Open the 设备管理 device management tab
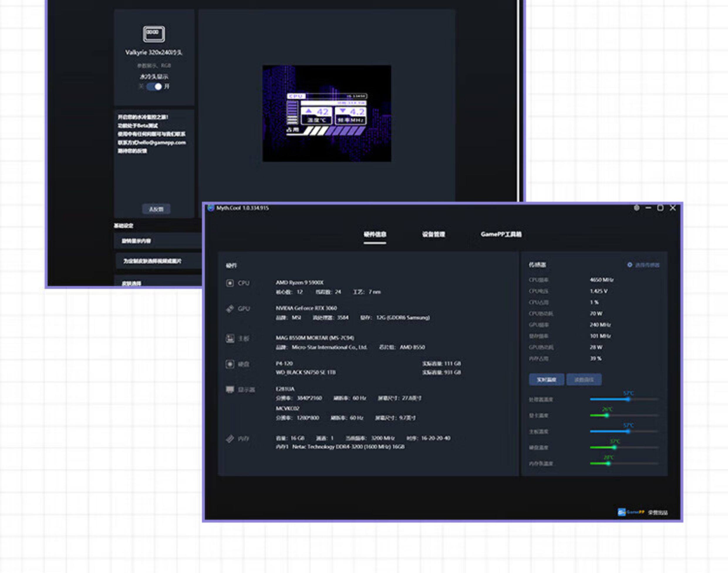Screen dimensions: 728x573 pos(434,234)
